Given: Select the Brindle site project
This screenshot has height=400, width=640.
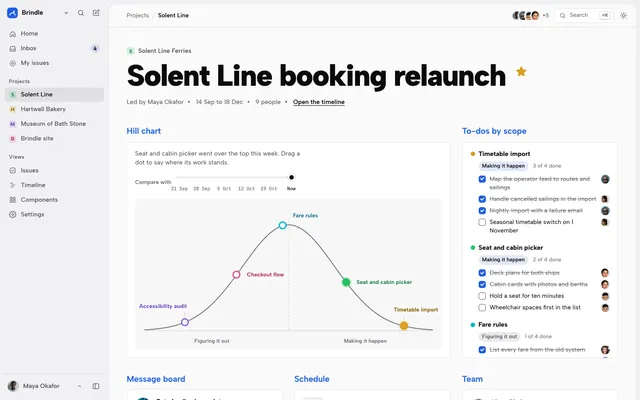Looking at the screenshot, I should coord(54,138).
